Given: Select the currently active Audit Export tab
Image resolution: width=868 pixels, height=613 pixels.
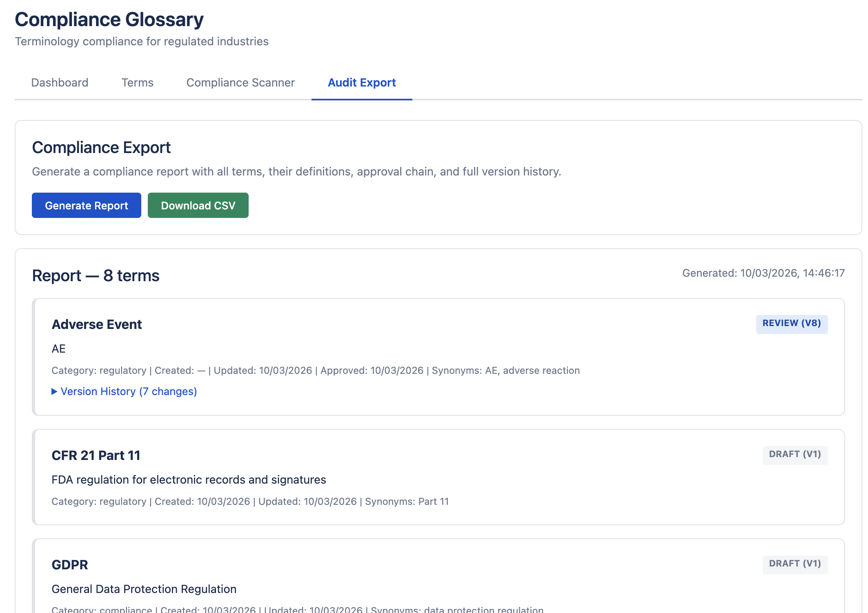Looking at the screenshot, I should pyautogui.click(x=361, y=83).
